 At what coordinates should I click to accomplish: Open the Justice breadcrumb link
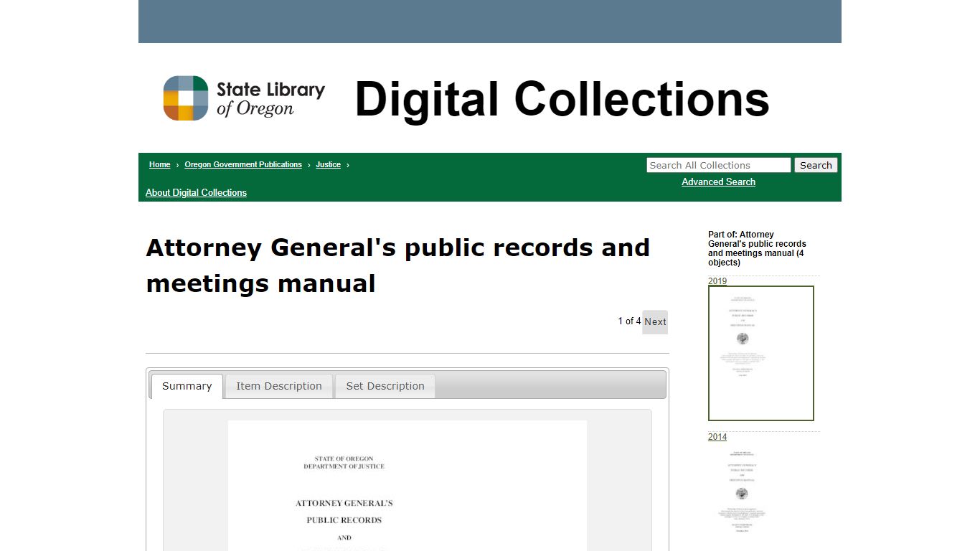tap(329, 164)
